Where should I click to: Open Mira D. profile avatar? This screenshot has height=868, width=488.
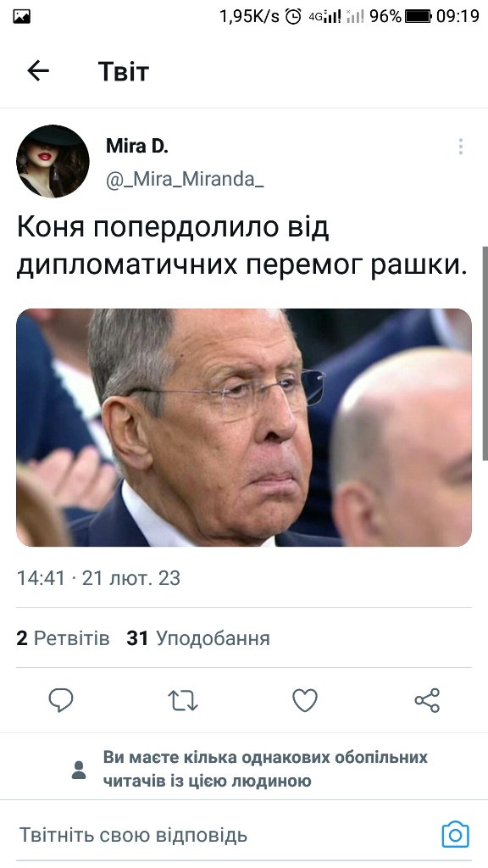53,161
